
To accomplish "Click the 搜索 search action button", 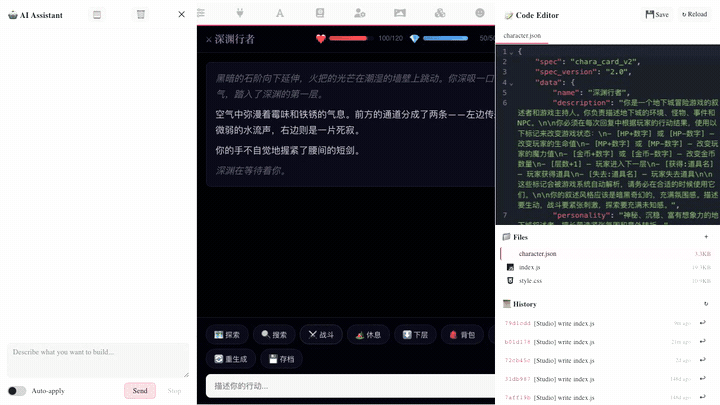I will point(274,335).
